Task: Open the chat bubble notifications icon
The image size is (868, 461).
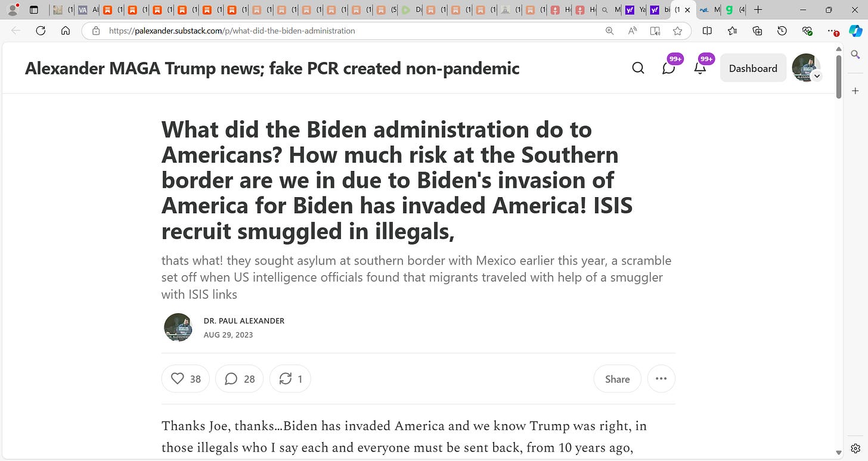Action: coord(669,68)
